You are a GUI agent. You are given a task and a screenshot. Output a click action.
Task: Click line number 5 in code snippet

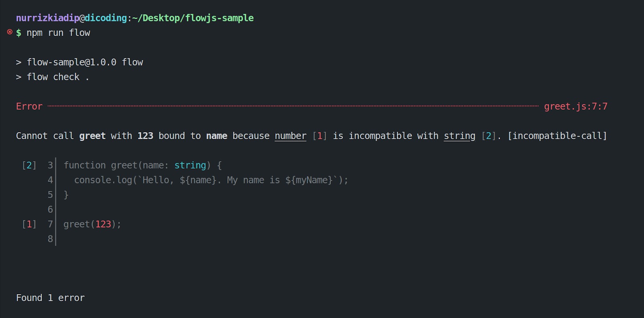(x=50, y=195)
